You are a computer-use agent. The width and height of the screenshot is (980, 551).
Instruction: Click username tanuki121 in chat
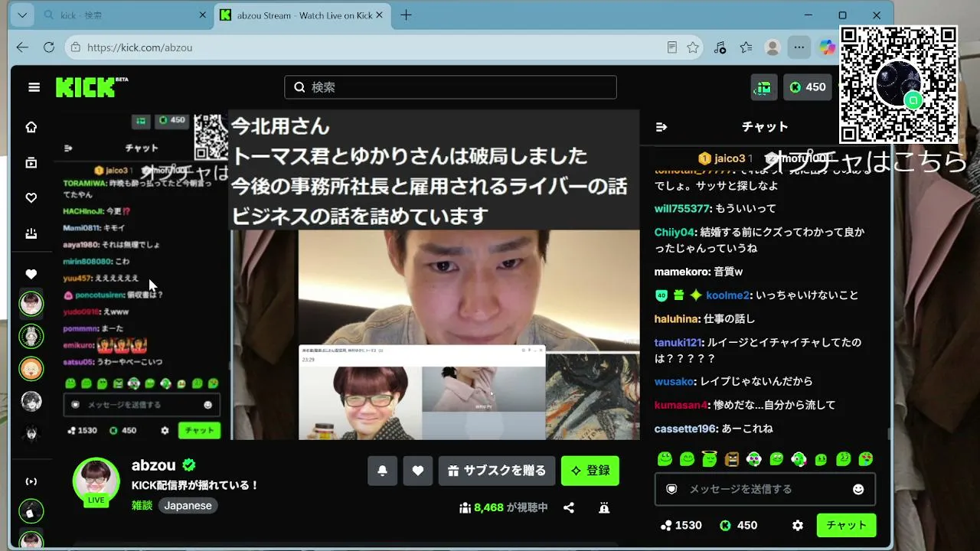pos(678,343)
